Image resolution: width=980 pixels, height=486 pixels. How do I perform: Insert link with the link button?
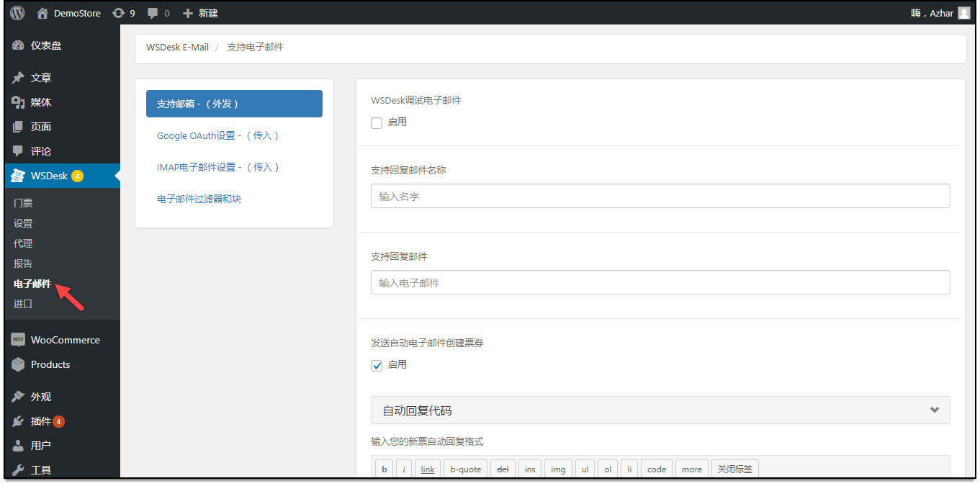428,469
